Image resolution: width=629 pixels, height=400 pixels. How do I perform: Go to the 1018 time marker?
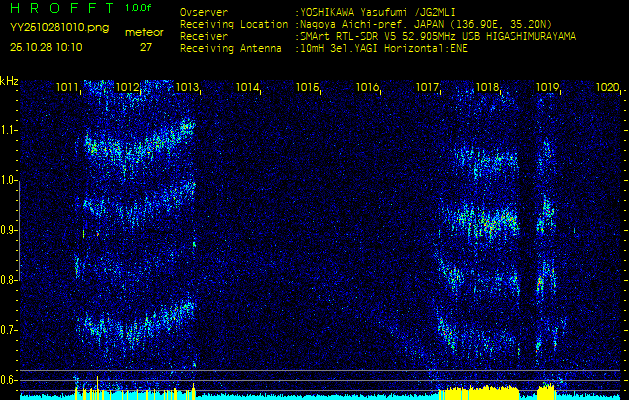(x=488, y=88)
